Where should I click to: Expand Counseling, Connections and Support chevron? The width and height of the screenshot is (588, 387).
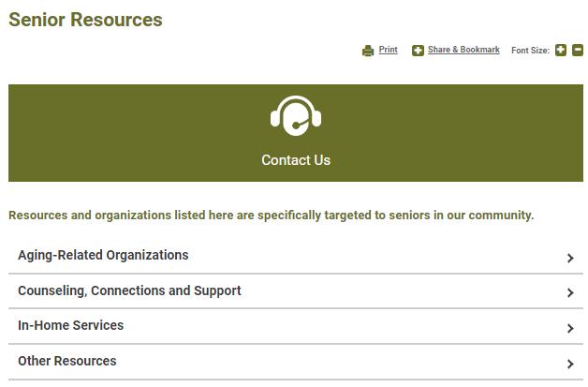570,293
